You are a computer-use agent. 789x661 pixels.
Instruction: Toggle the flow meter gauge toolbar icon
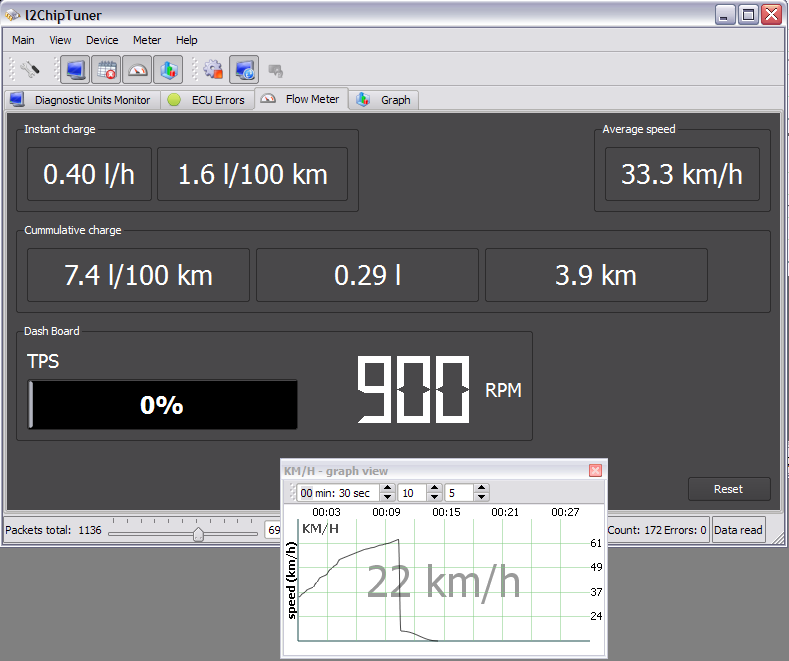click(x=137, y=69)
